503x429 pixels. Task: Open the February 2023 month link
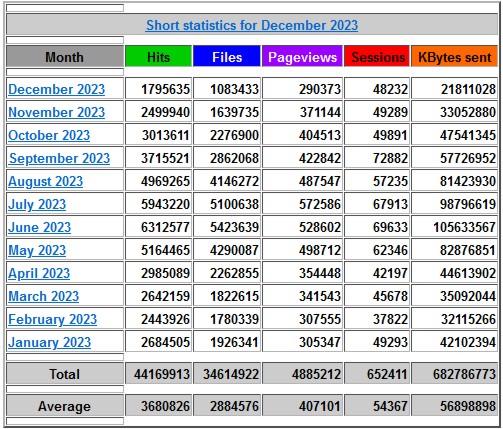coord(53,319)
